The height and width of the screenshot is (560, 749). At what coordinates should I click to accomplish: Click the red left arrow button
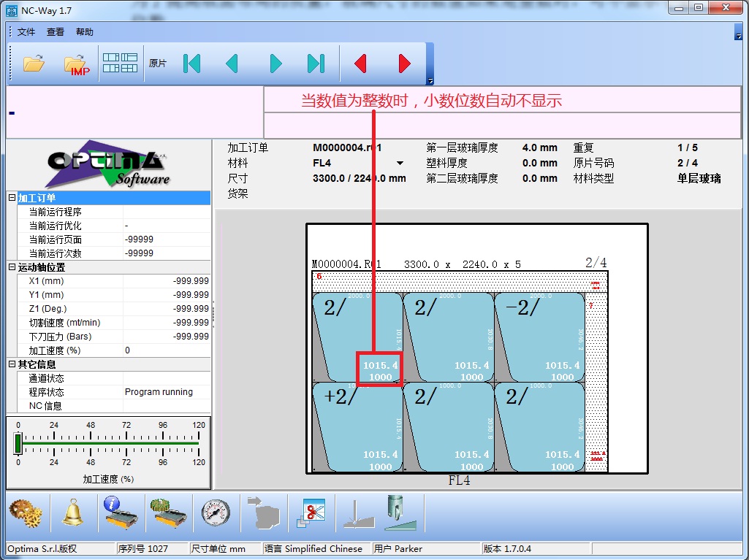click(360, 64)
